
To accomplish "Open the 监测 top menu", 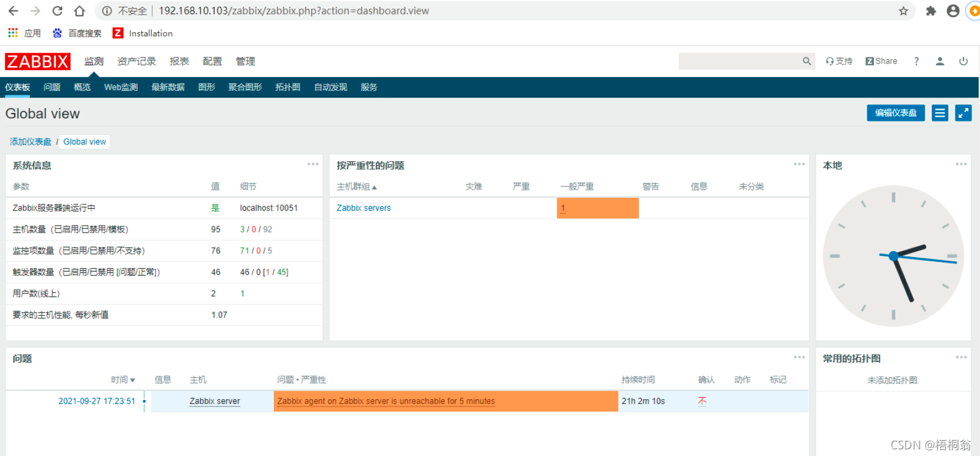I will tap(94, 62).
